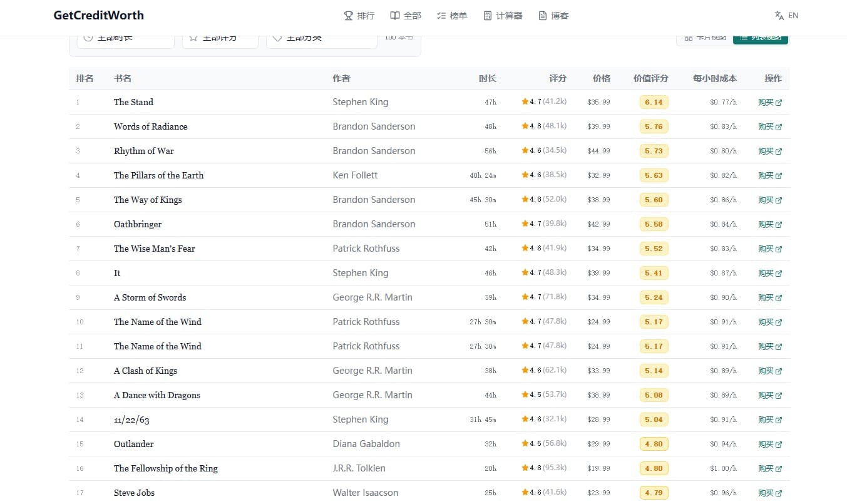Select the title "11/22/63"

tap(131, 419)
